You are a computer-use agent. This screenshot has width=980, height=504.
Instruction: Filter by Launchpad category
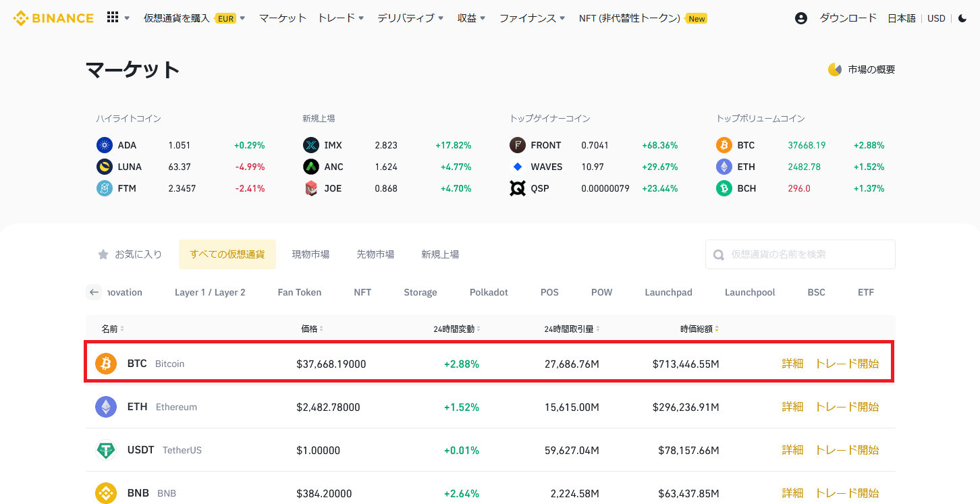pos(668,292)
